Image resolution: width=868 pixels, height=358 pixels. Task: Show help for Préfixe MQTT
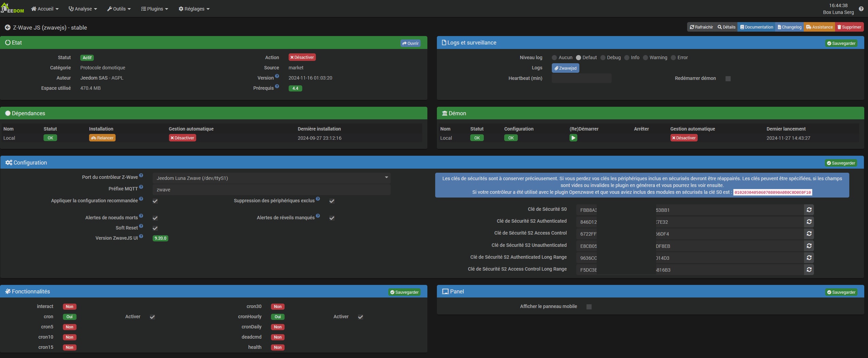[x=141, y=187]
